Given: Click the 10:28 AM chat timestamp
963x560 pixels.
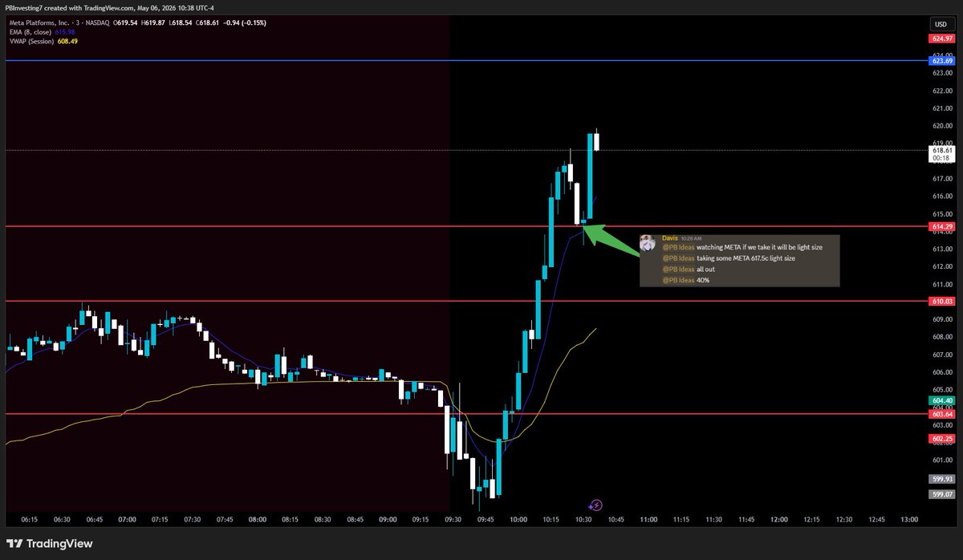Looking at the screenshot, I should tap(692, 238).
